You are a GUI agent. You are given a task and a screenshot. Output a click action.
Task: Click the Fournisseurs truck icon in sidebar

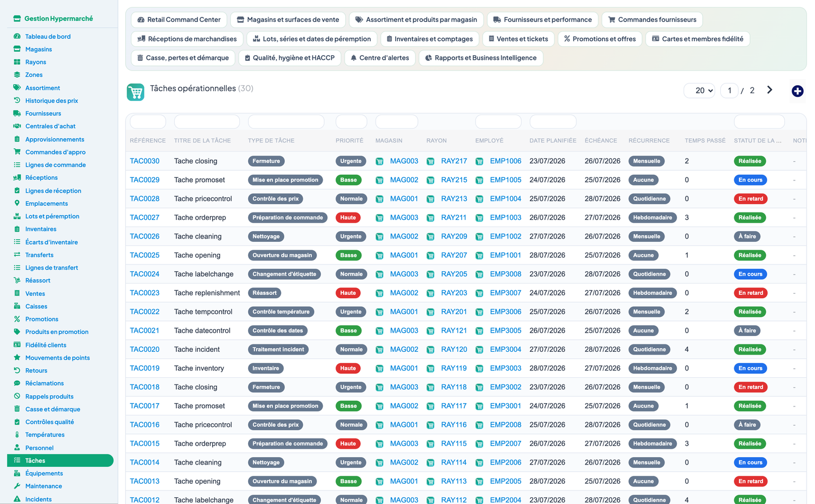coord(17,113)
